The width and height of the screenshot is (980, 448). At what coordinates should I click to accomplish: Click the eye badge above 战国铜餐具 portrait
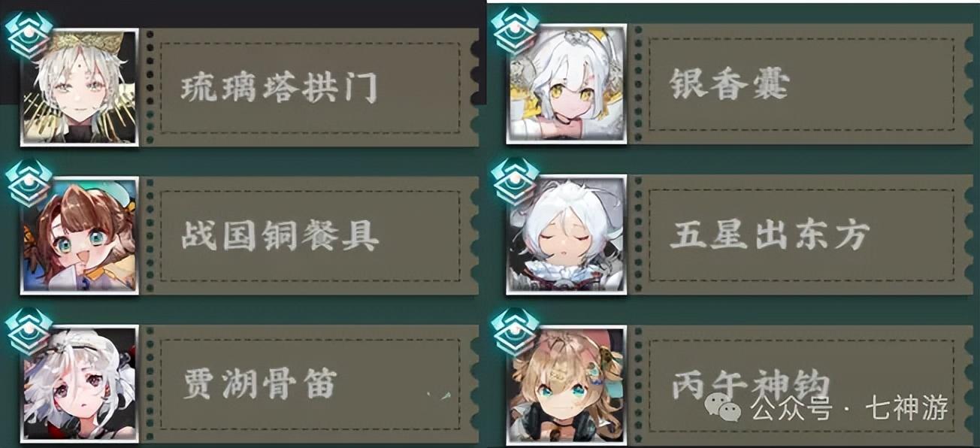tap(29, 182)
